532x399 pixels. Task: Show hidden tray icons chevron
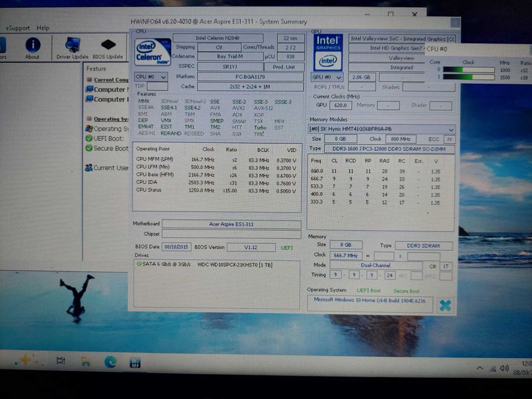click(x=480, y=368)
